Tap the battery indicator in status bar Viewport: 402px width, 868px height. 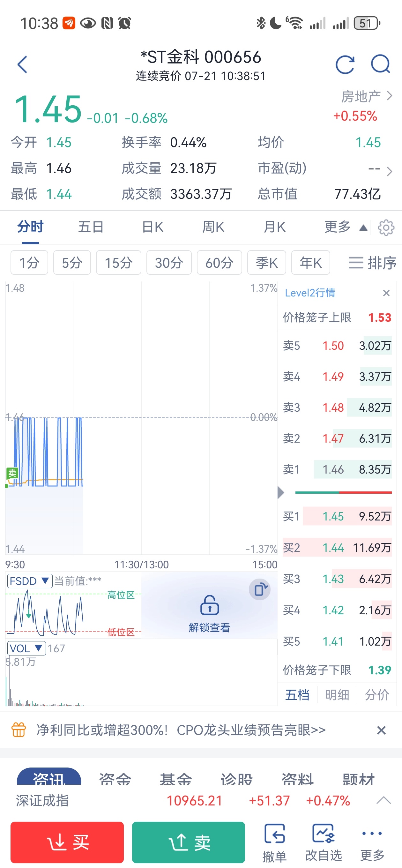click(x=367, y=23)
